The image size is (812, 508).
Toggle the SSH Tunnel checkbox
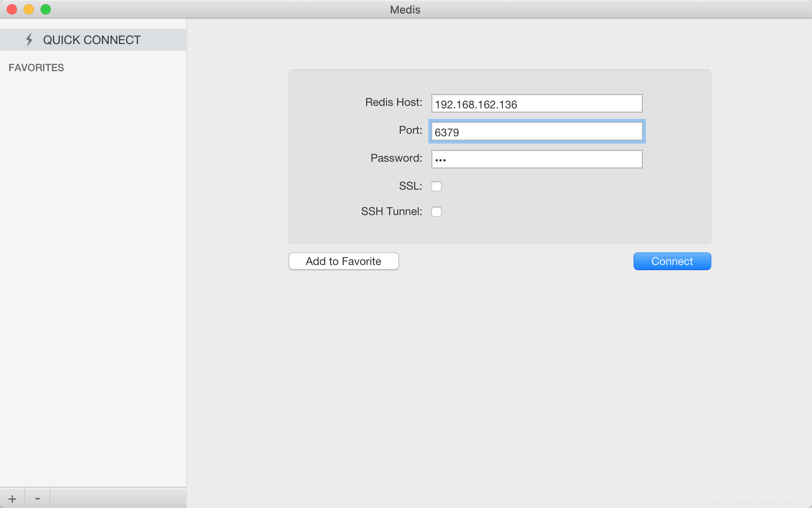click(436, 212)
